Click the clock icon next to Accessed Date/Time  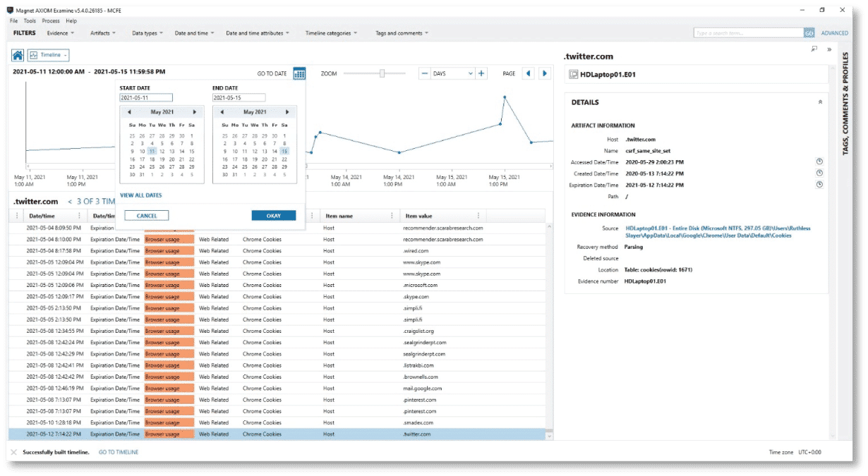tap(819, 161)
